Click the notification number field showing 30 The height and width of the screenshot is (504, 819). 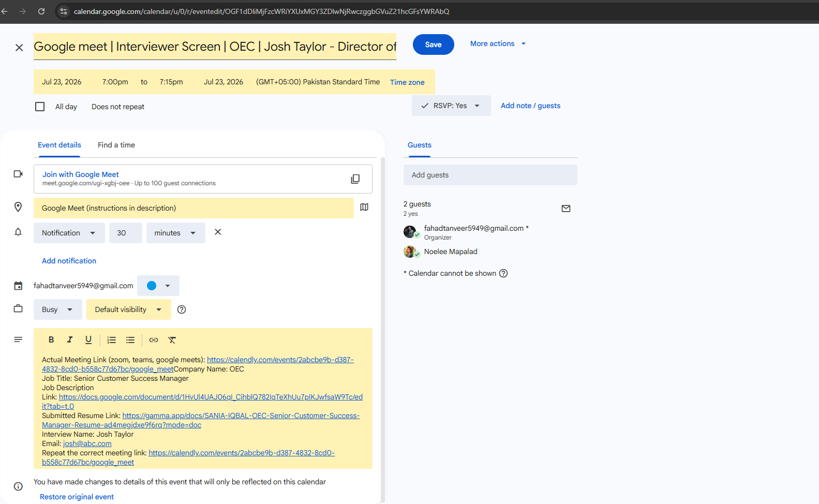click(126, 233)
